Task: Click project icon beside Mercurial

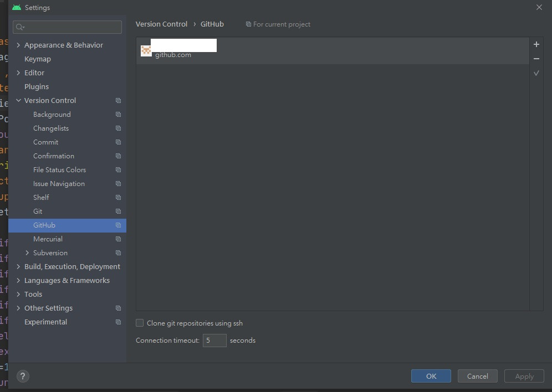Action: (x=118, y=239)
